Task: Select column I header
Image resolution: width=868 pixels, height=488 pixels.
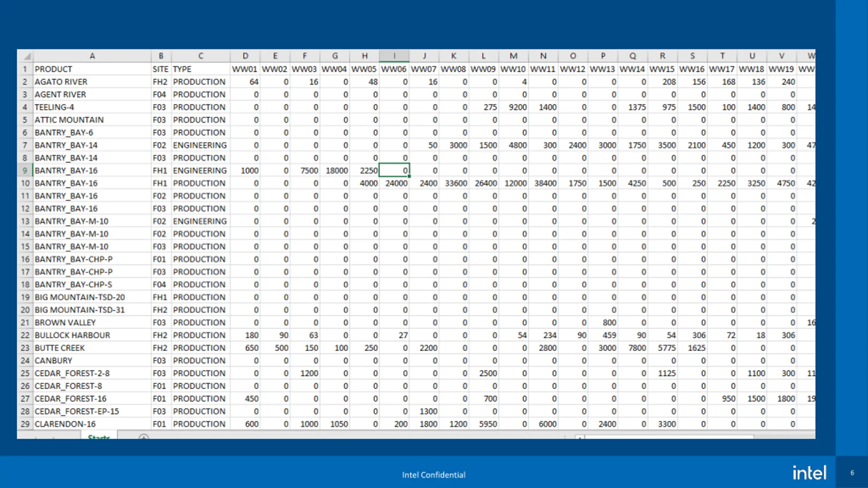Action: (x=394, y=56)
